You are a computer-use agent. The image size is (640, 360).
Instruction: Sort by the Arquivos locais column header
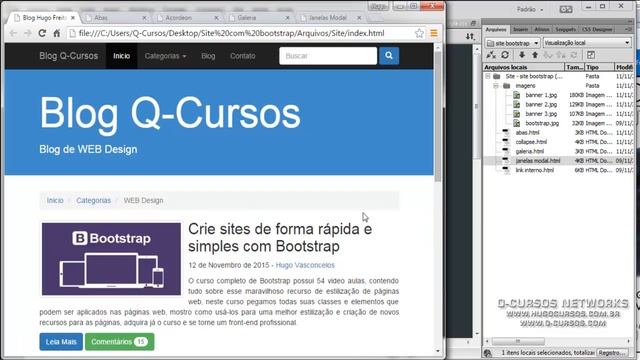(x=524, y=67)
